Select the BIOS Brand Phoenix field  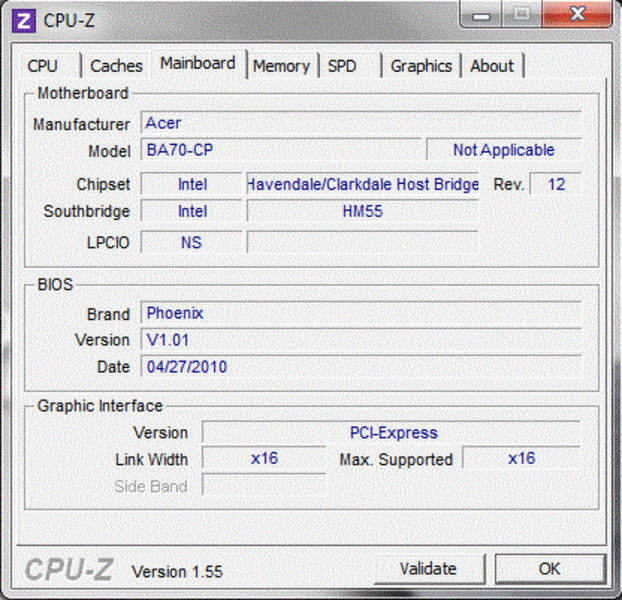[x=361, y=313]
